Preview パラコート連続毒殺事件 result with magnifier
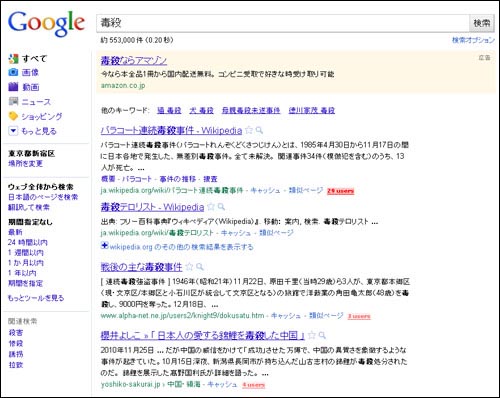 [259, 130]
